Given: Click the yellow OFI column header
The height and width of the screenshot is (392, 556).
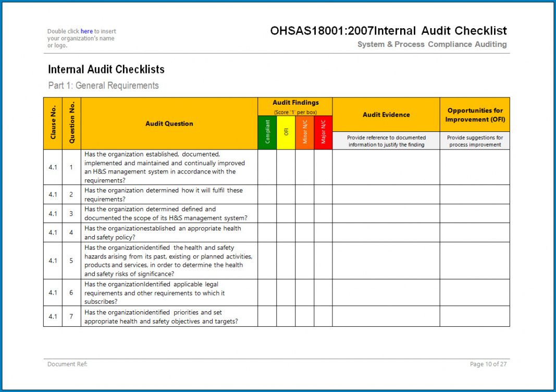Looking at the screenshot, I should (286, 132).
